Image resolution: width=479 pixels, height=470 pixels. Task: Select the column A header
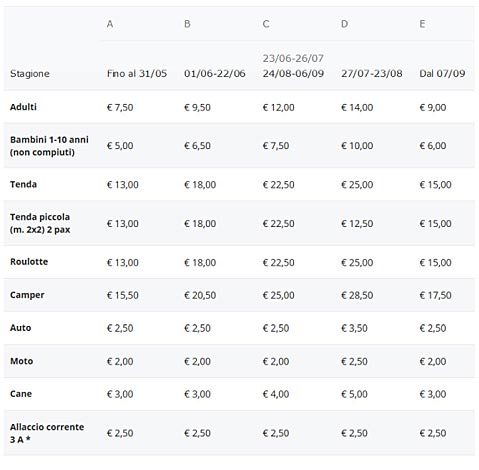[110, 24]
